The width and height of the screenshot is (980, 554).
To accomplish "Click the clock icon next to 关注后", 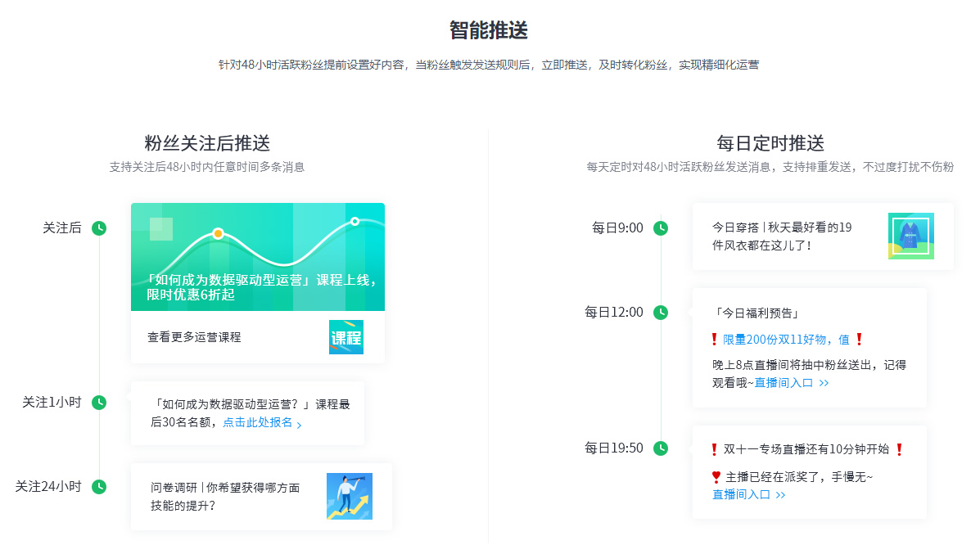I will click(x=99, y=228).
